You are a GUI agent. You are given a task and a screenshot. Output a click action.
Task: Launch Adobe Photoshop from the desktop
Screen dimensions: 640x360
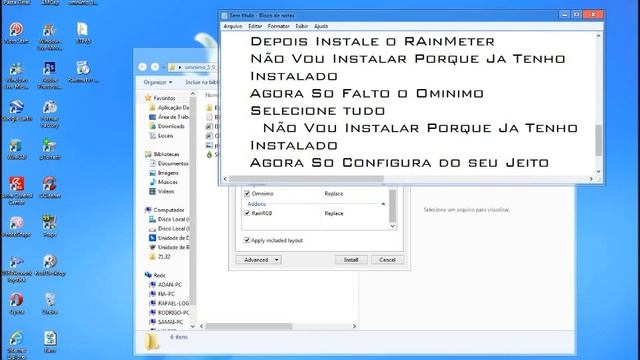tap(49, 75)
